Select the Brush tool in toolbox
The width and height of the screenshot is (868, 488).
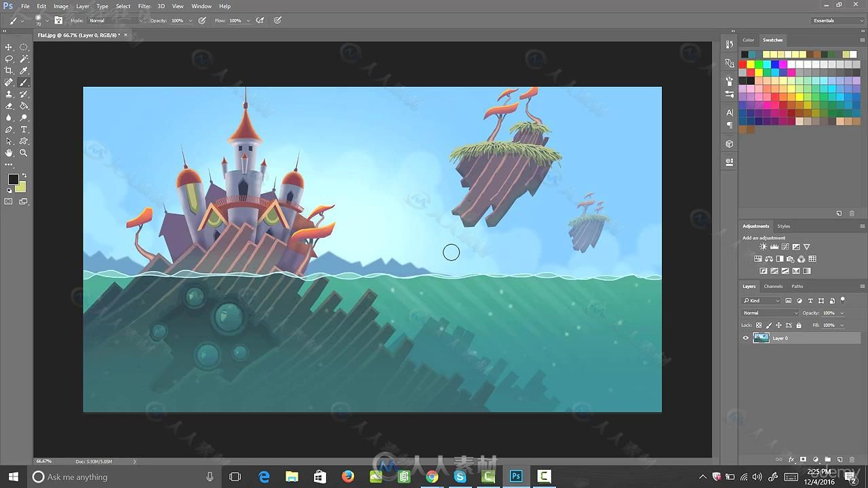pyautogui.click(x=24, y=82)
